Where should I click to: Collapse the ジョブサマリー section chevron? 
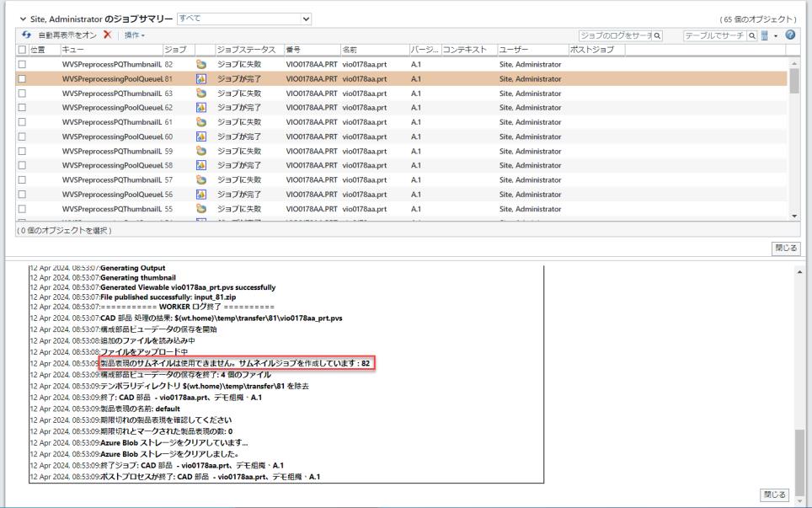[x=23, y=19]
